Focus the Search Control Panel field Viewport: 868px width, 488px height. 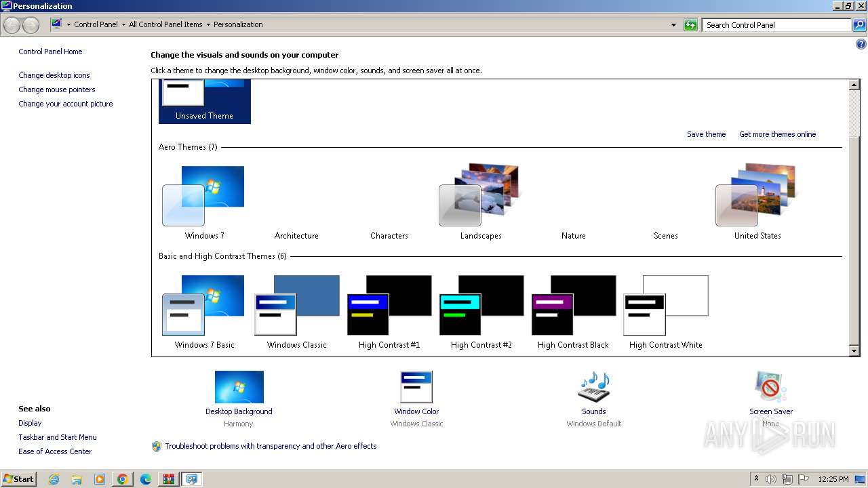pos(777,25)
